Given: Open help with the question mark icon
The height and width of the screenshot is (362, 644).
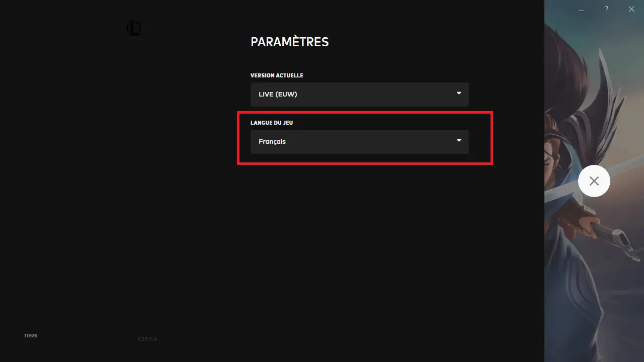Looking at the screenshot, I should pyautogui.click(x=606, y=9).
